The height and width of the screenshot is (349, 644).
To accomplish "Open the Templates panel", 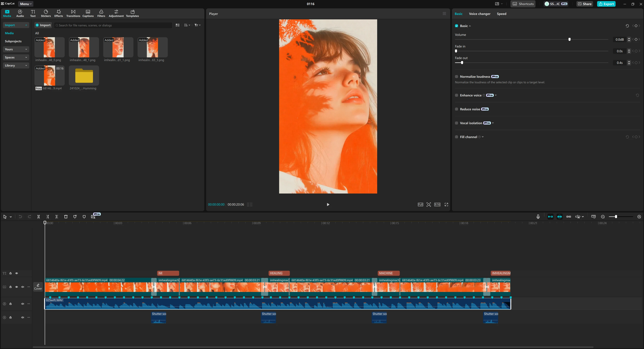I will click(132, 13).
